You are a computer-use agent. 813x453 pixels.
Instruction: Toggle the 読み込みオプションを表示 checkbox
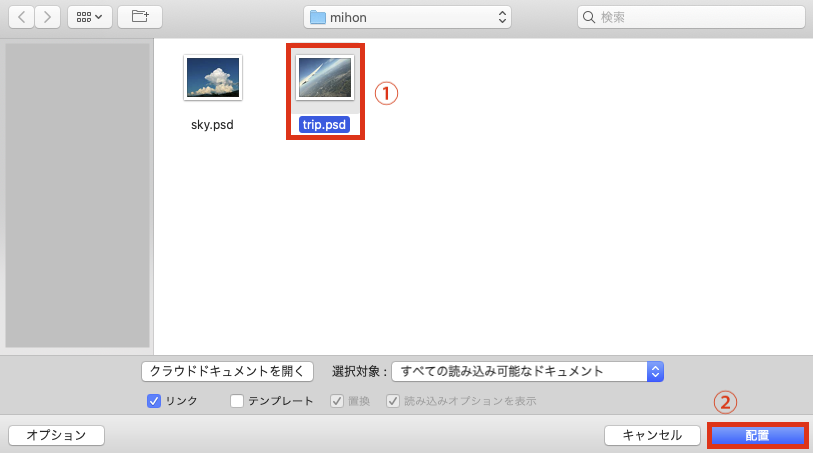(x=393, y=401)
